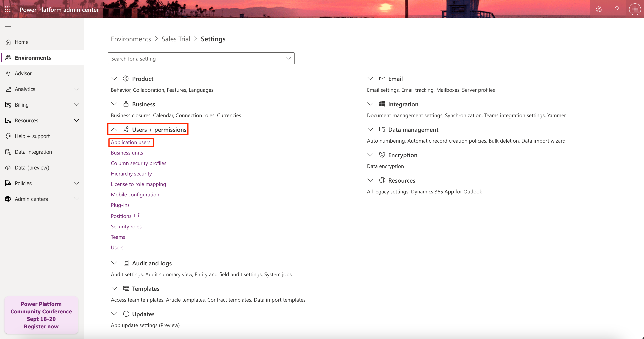Open the Hierarchy security link
Screen dimensions: 644x339
(x=131, y=174)
